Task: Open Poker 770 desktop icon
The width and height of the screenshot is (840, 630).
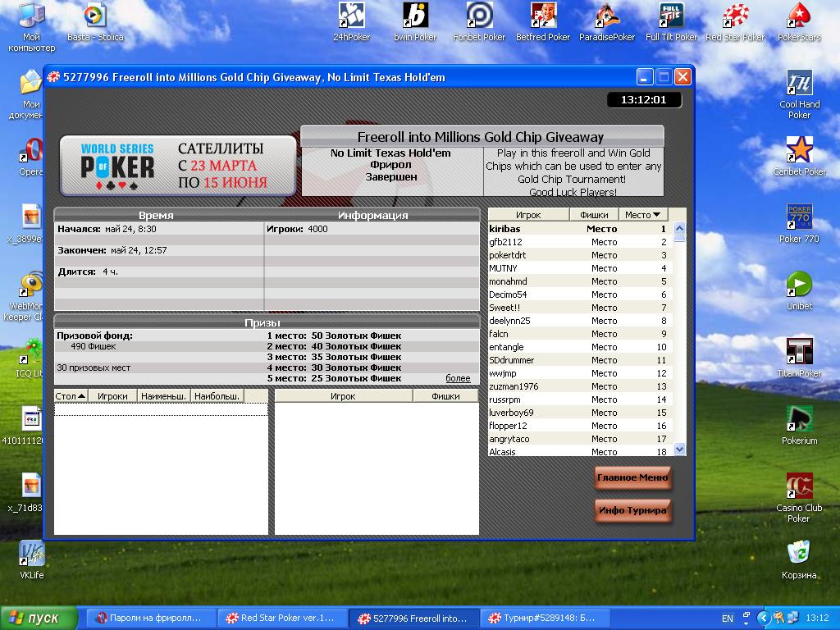Action: click(799, 217)
